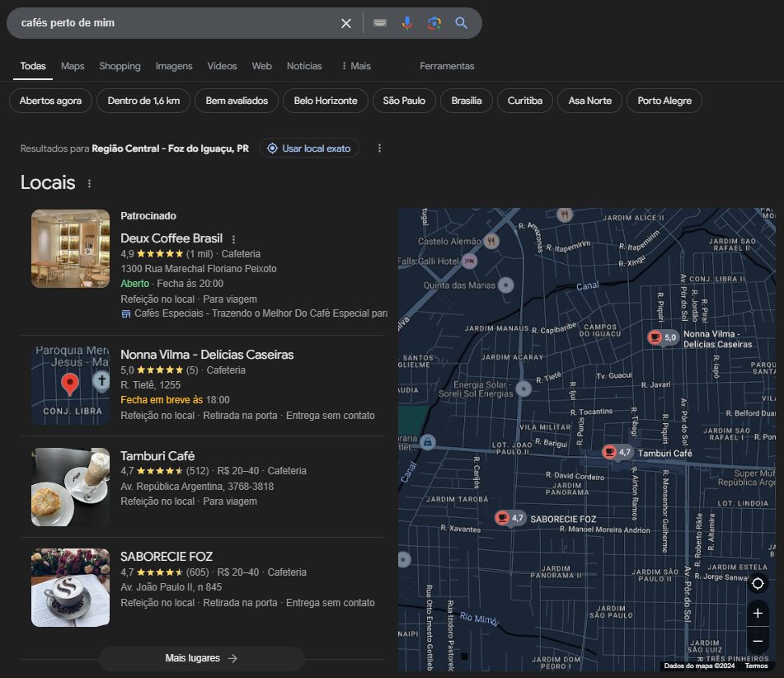Select the Curitiba chip
The image size is (784, 678).
525,101
